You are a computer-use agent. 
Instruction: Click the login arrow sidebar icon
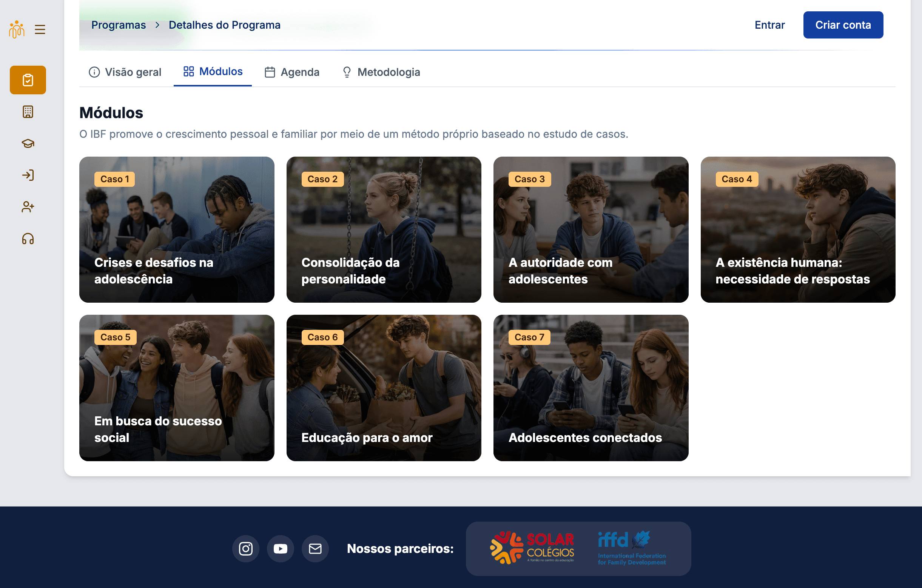pos(28,175)
